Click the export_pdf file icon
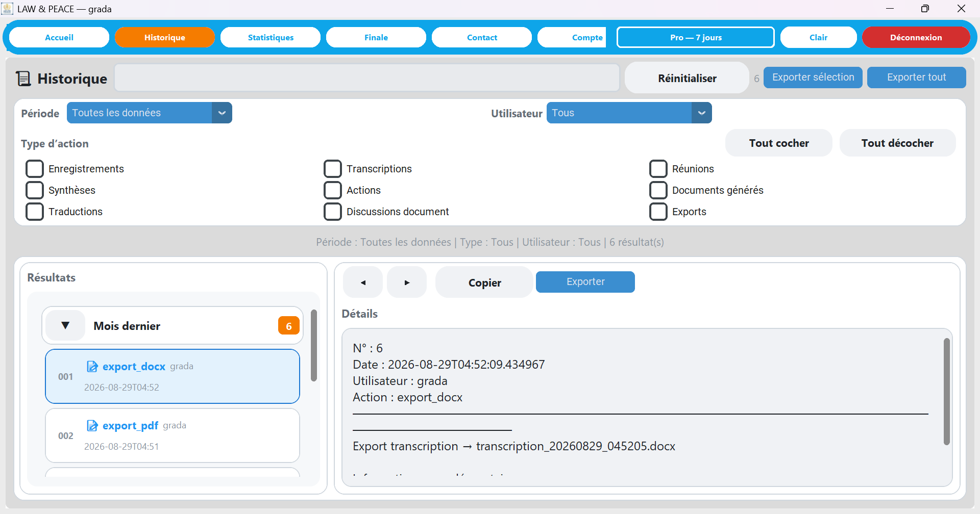This screenshot has height=514, width=980. (92, 426)
